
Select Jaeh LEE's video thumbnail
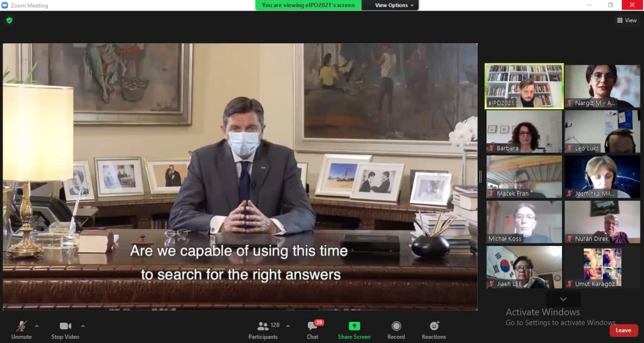click(524, 267)
